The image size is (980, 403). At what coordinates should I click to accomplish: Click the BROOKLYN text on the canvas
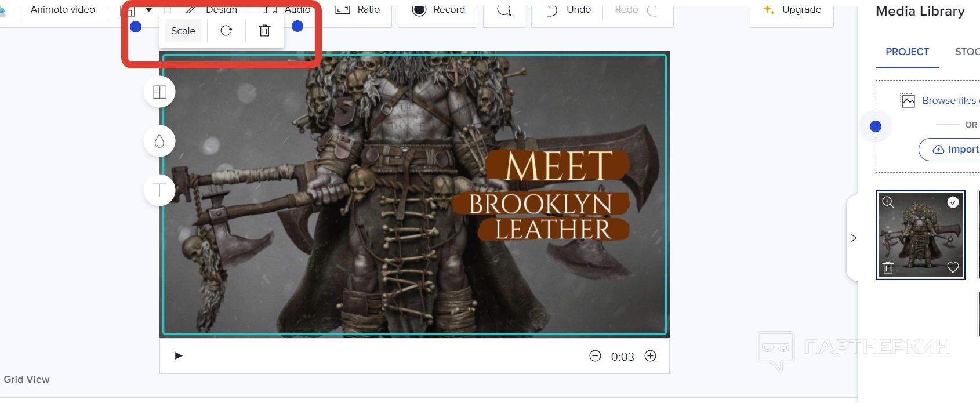(540, 204)
